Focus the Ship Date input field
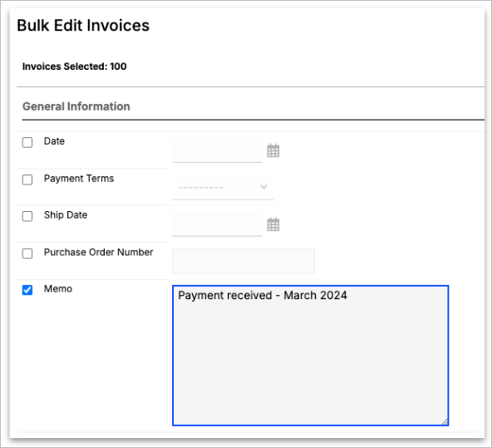 [217, 224]
